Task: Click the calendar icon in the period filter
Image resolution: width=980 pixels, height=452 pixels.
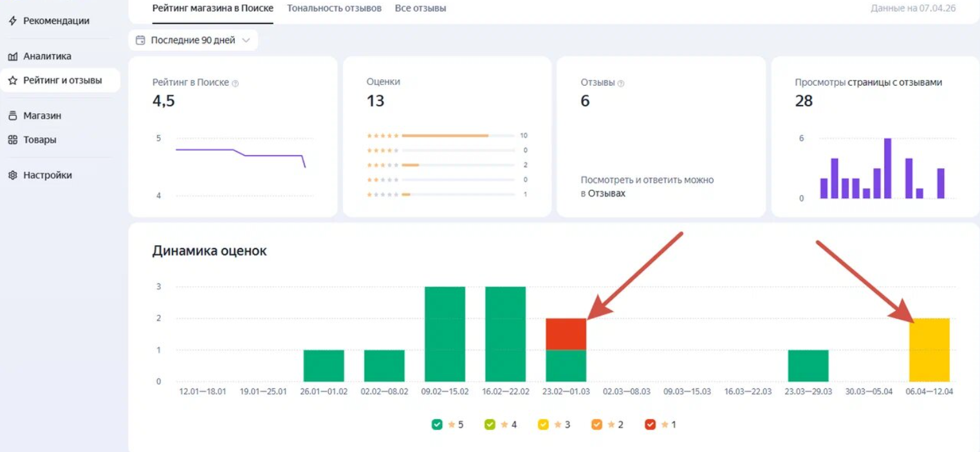Action: [140, 40]
